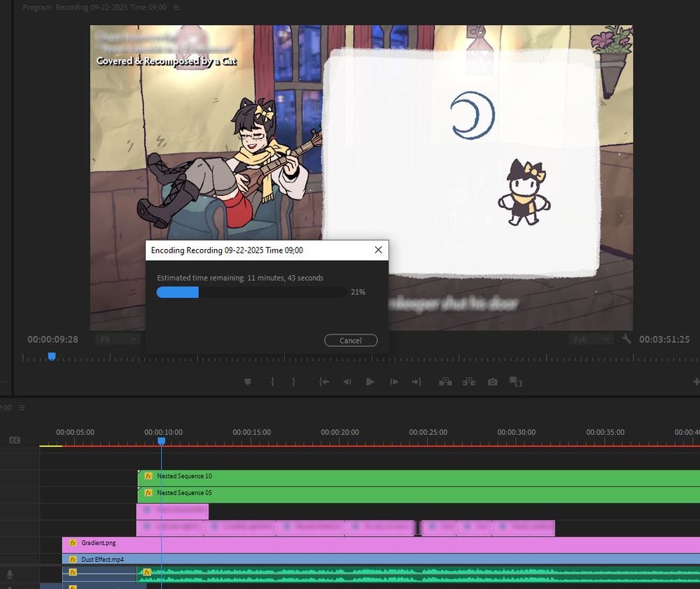
Task: Click the timeline playhead handle
Action: coord(162,441)
